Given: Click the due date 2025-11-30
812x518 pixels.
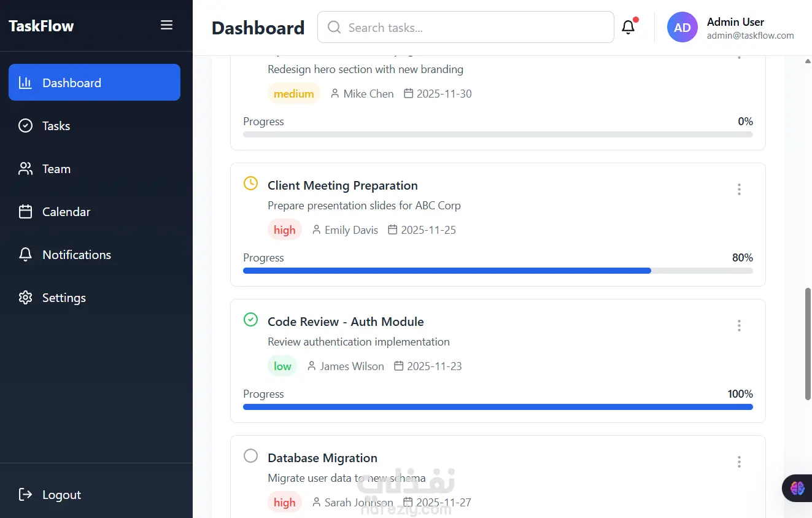Looking at the screenshot, I should (x=444, y=94).
